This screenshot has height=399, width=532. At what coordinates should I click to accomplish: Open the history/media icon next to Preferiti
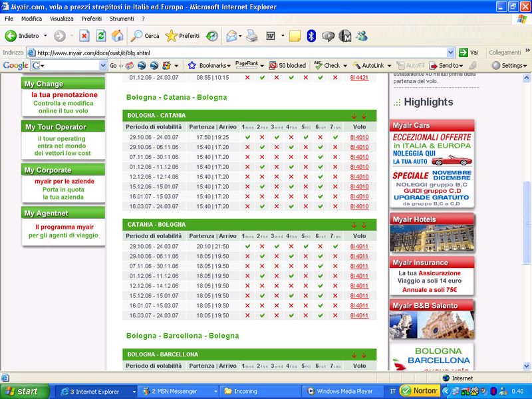click(212, 36)
